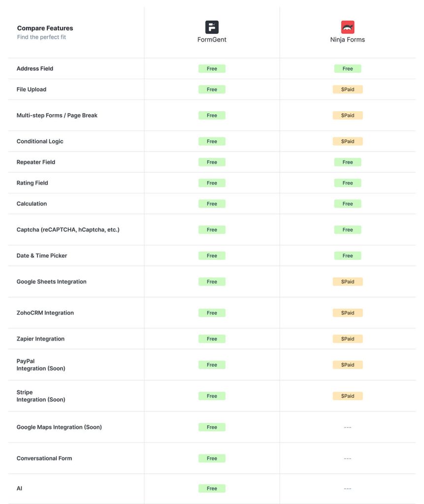Click Ninja Forms' Free badge for Repeater Field
Viewport: 424px width, 504px height.
[x=348, y=162]
